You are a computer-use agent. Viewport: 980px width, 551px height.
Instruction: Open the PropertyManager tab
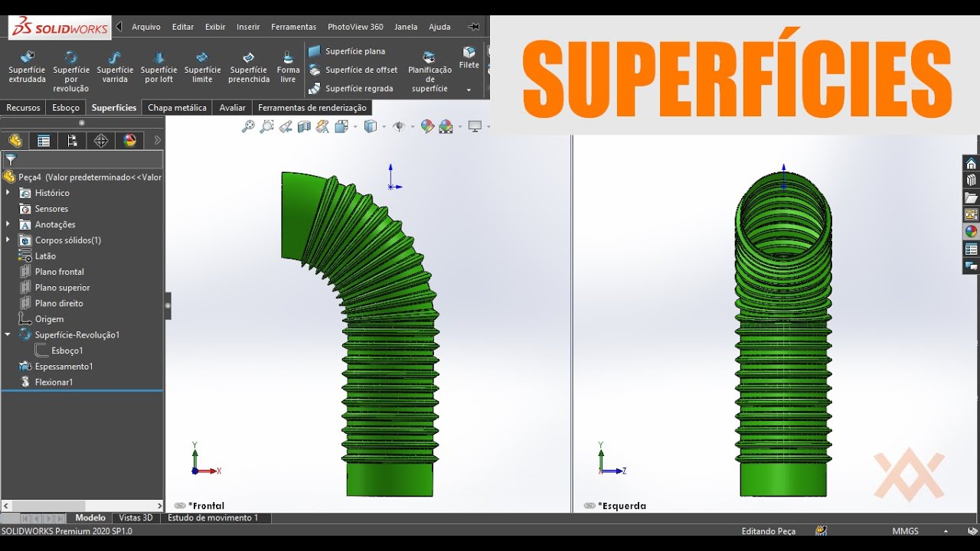(44, 141)
